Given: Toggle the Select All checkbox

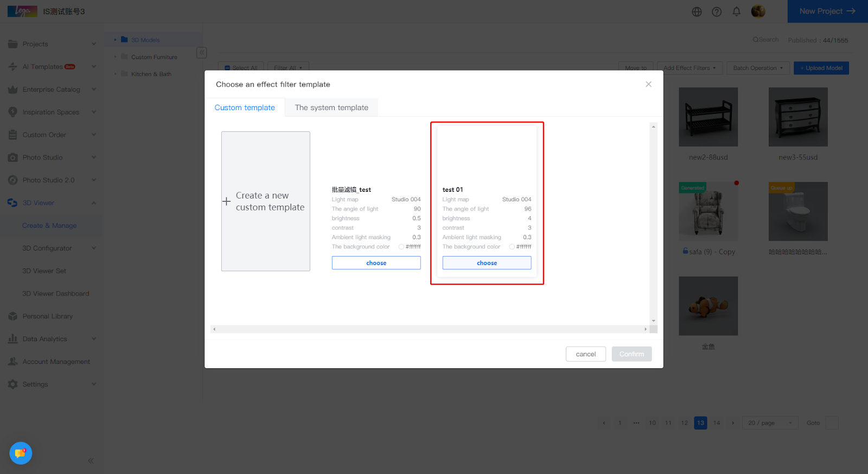Looking at the screenshot, I should [228, 68].
